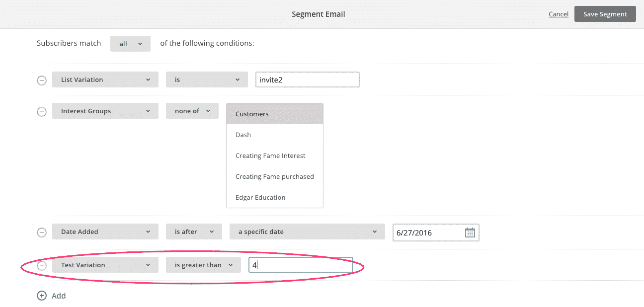Open the match all/any dropdown
Image resolution: width=644 pixels, height=307 pixels.
pyautogui.click(x=130, y=44)
